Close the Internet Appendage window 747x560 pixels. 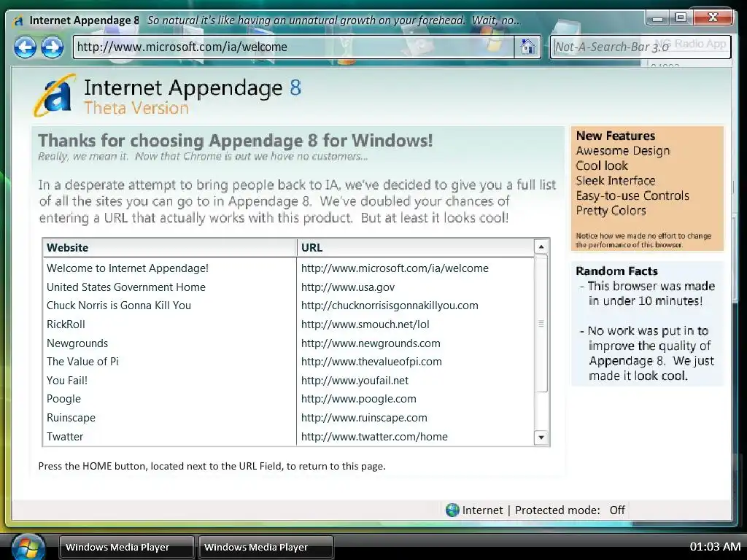(713, 17)
